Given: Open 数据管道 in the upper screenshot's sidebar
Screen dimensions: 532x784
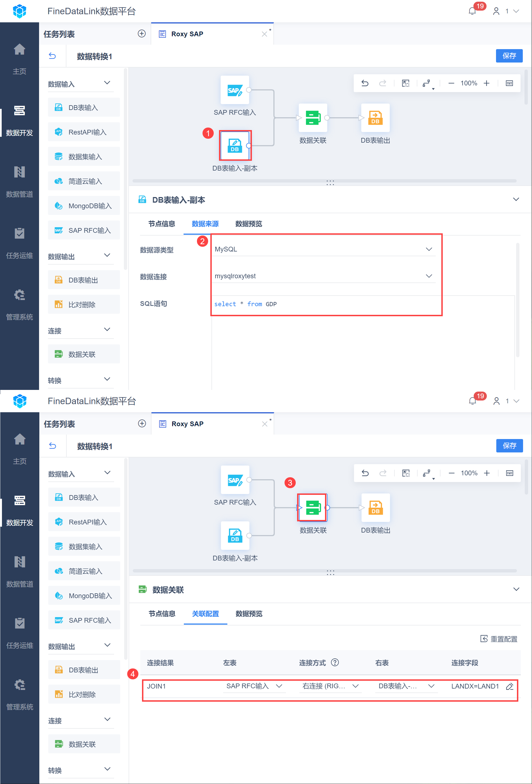Looking at the screenshot, I should tap(20, 182).
